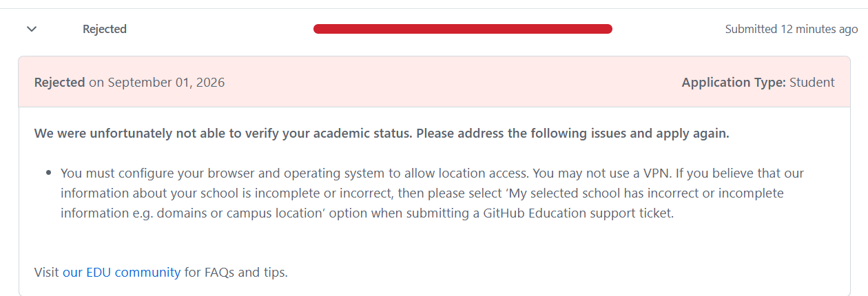Click the word Student in the banner
The height and width of the screenshot is (296, 868).
[x=812, y=83]
